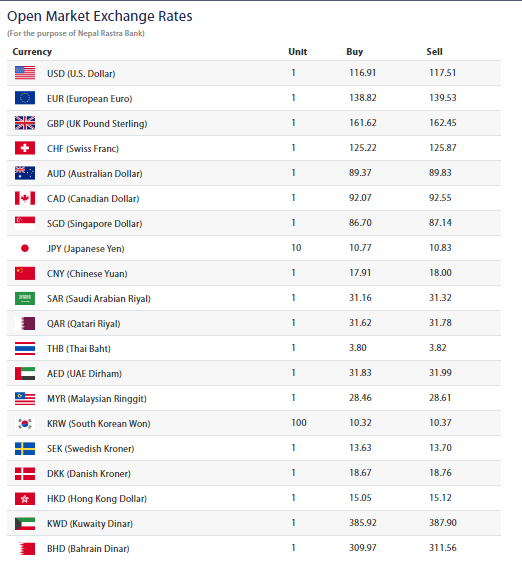Image resolution: width=522 pixels, height=567 pixels.
Task: Click the European Union flag icon
Action: click(x=25, y=98)
